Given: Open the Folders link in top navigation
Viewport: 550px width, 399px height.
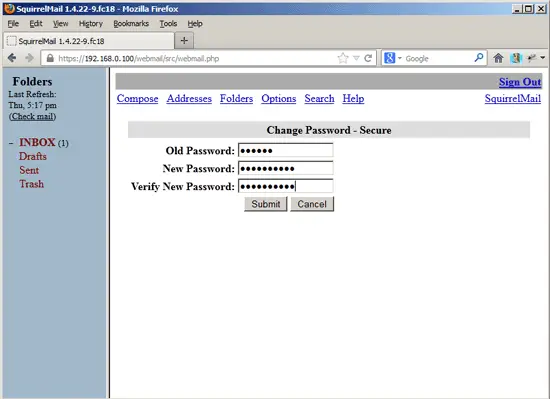Looking at the screenshot, I should click(236, 99).
